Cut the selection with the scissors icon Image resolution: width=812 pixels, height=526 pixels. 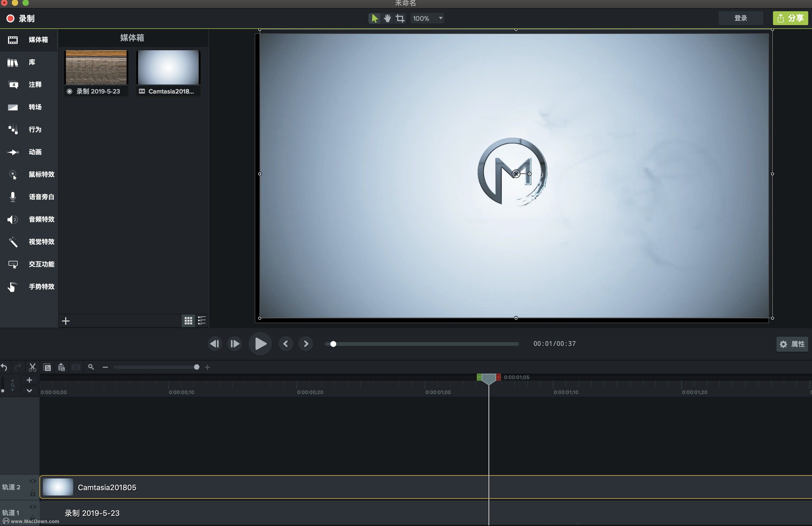click(x=32, y=368)
